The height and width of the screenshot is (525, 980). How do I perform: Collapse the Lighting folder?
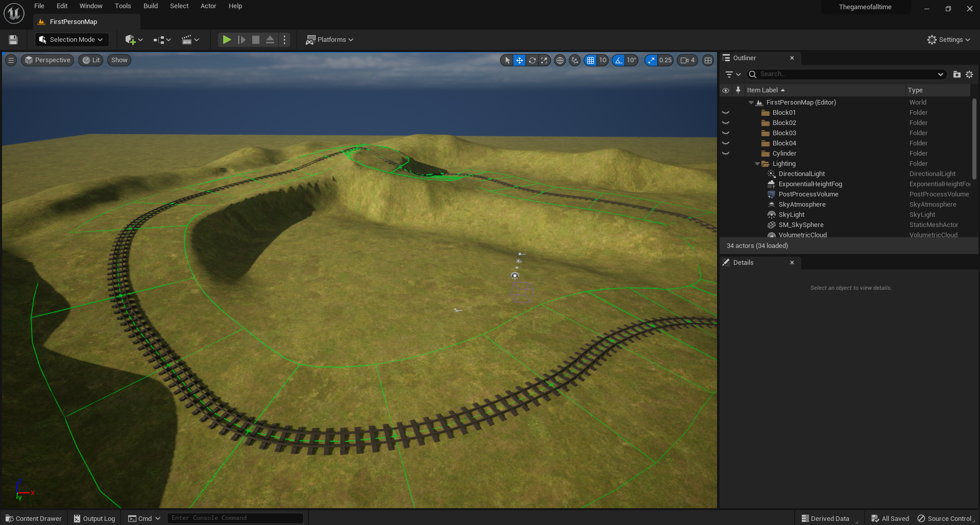(757, 164)
